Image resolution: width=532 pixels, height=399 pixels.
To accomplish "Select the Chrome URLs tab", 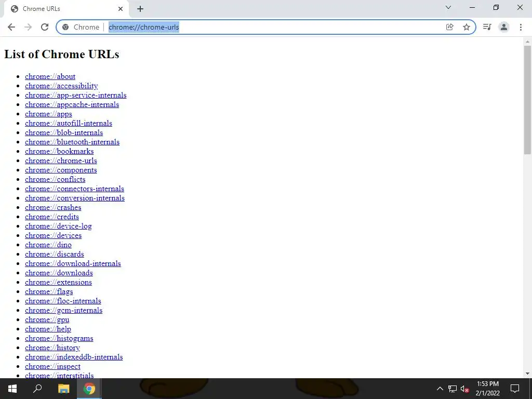I will tap(66, 9).
